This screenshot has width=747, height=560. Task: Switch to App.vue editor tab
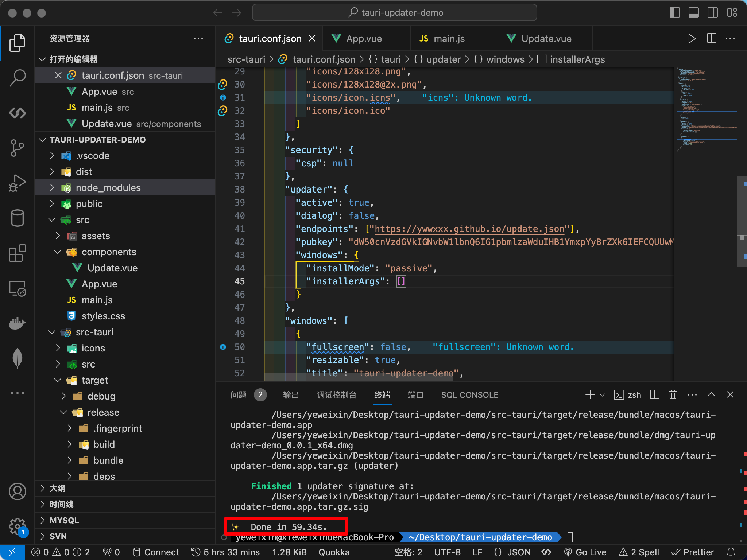tap(366, 38)
